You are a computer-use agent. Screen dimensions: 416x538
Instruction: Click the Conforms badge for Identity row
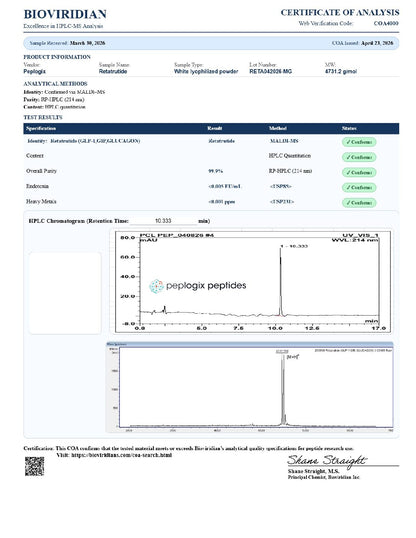pyautogui.click(x=359, y=142)
